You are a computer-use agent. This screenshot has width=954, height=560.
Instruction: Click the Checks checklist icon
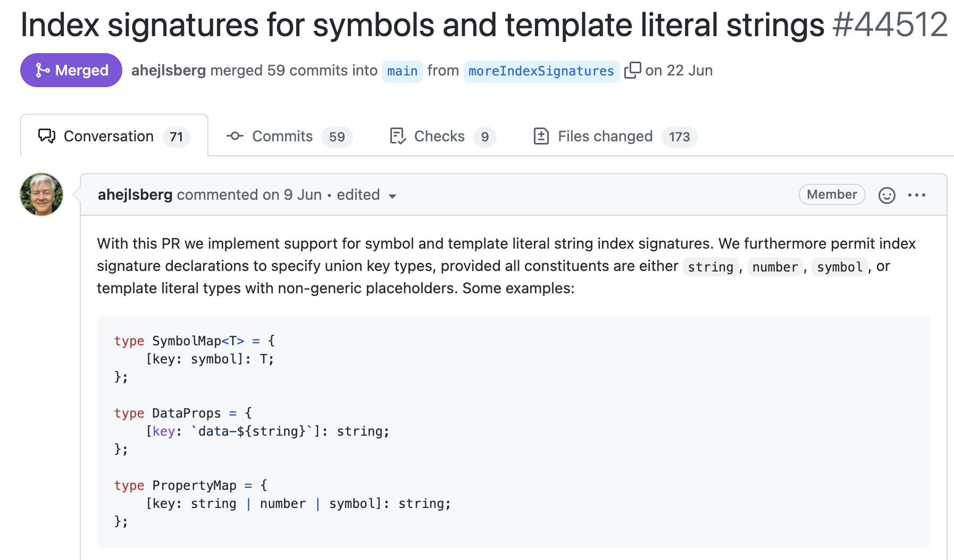(x=398, y=137)
